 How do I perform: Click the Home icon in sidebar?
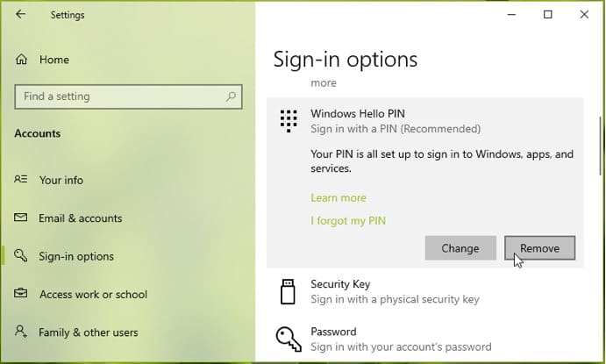[21, 60]
